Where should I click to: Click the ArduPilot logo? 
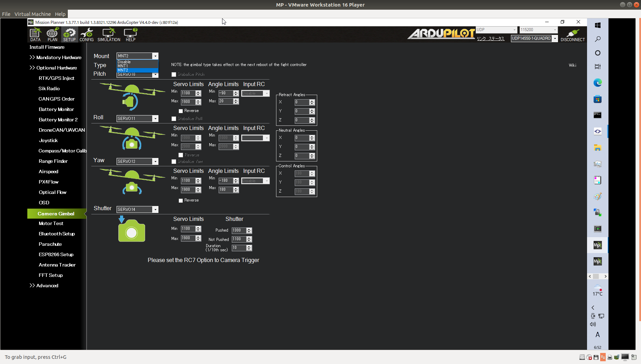[441, 34]
